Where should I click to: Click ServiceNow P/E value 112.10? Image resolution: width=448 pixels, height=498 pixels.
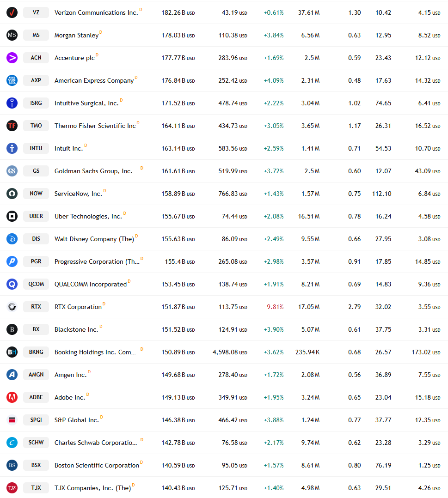(381, 194)
